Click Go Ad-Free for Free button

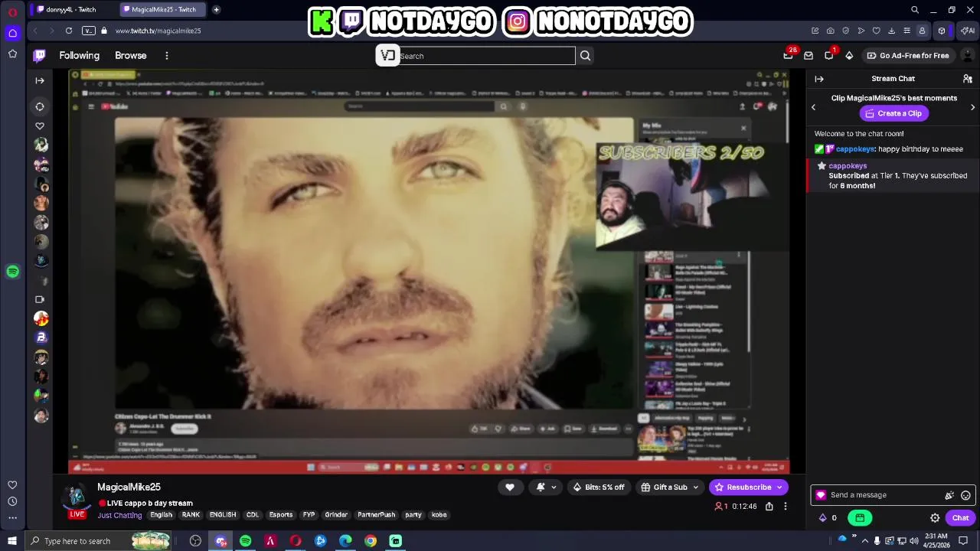(907, 55)
